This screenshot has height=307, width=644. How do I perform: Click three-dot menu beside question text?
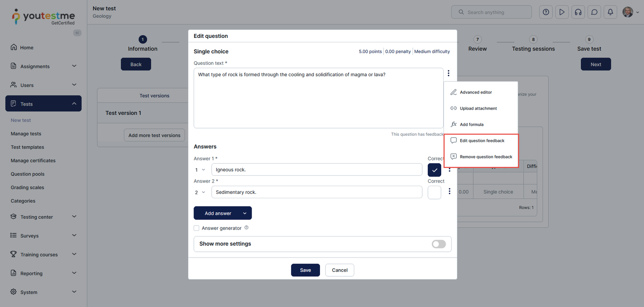pyautogui.click(x=448, y=73)
